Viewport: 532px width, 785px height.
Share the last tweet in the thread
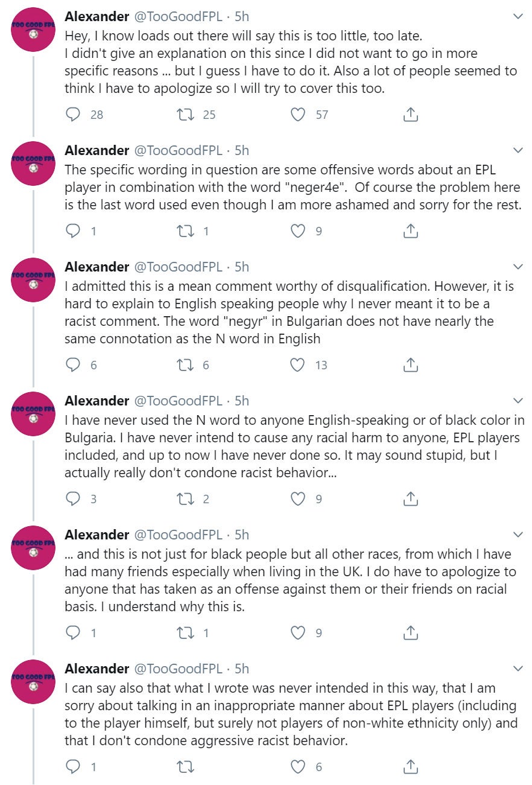[x=410, y=766]
